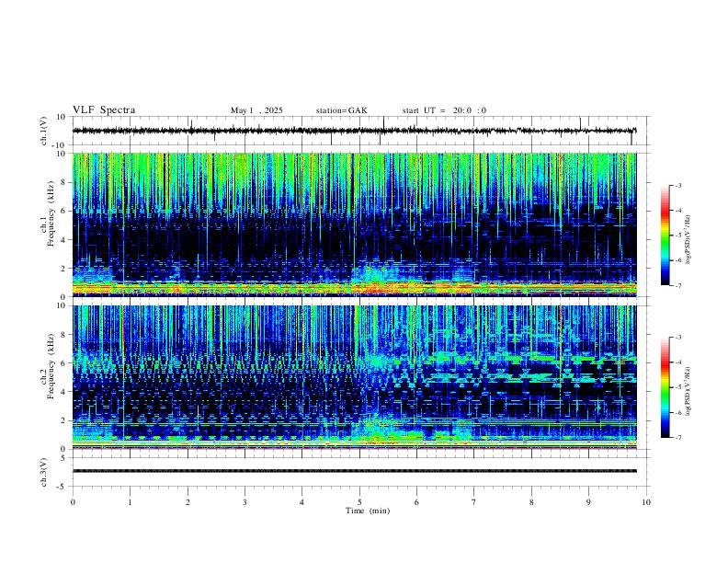The image size is (728, 563).
Task: Click the "6" tick on the time axis
Action: [x=416, y=502]
